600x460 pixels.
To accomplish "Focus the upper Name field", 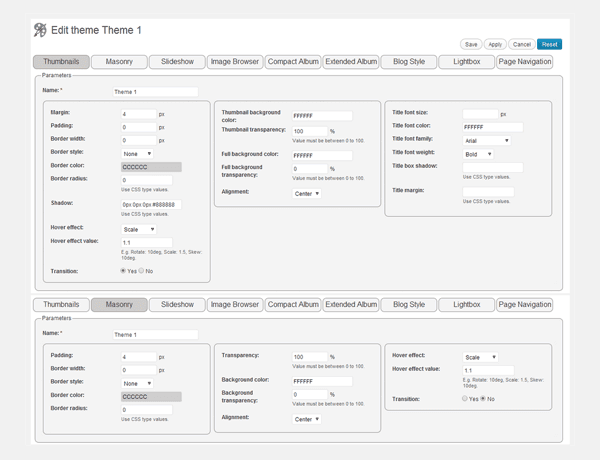I will pyautogui.click(x=155, y=92).
